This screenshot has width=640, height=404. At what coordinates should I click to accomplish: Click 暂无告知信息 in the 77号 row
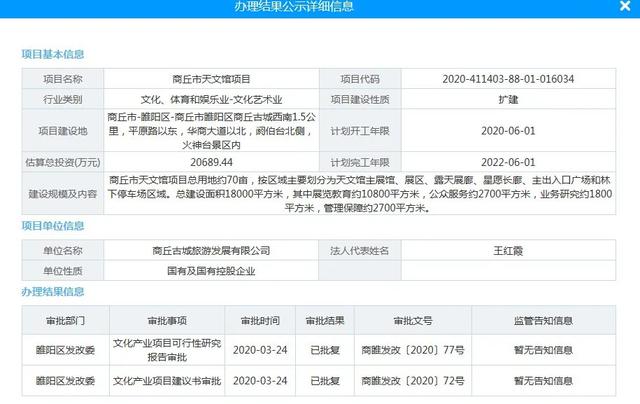[543, 350]
